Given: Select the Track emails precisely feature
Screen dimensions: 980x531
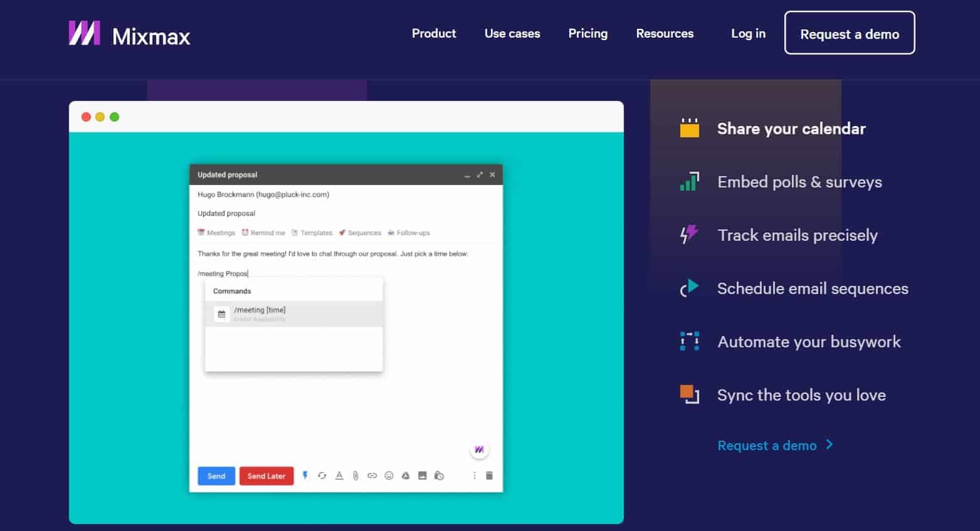Looking at the screenshot, I should coord(798,235).
